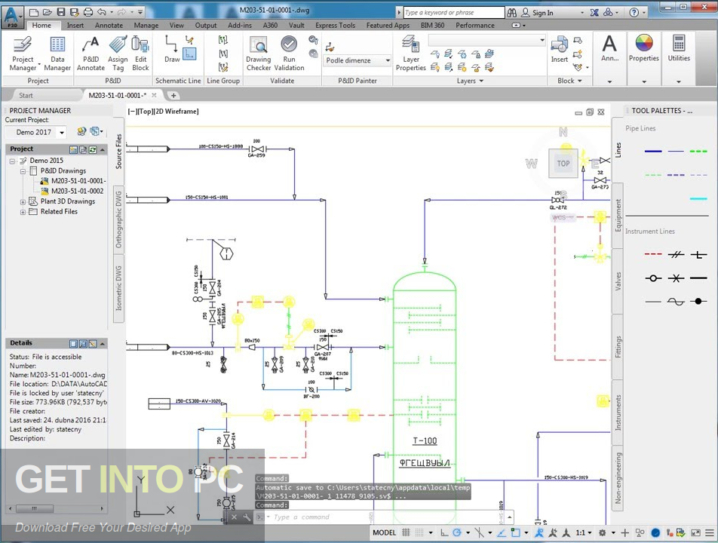Open the layer selection combo box
This screenshot has width=718, height=543.
(487, 41)
